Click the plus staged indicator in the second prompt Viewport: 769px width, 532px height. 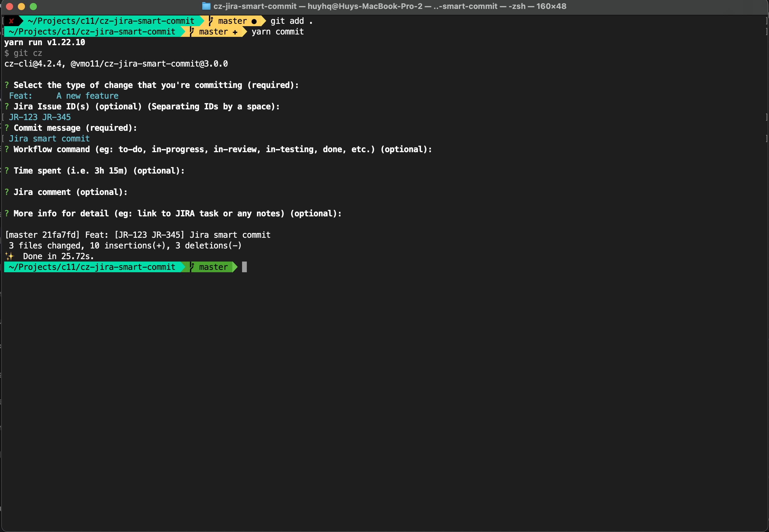(235, 32)
